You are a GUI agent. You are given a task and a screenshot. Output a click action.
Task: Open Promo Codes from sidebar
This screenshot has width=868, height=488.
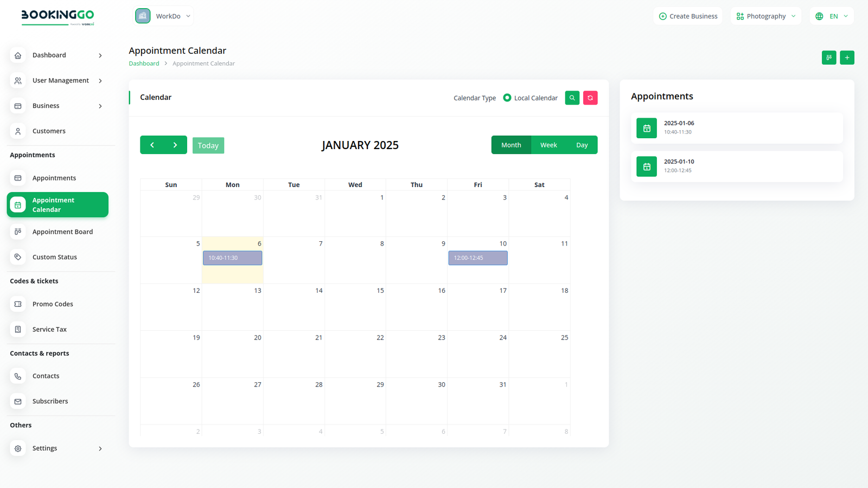click(53, 304)
